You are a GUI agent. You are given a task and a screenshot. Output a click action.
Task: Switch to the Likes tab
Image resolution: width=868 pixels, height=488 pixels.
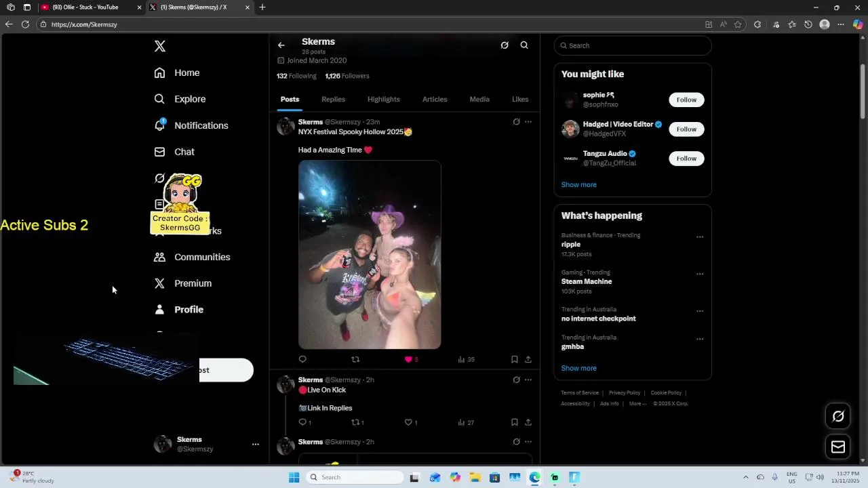pyautogui.click(x=520, y=99)
